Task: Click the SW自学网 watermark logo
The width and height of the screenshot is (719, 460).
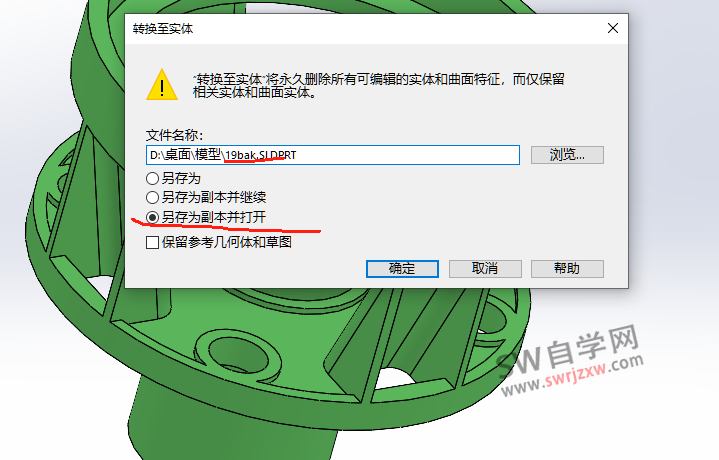Action: pyautogui.click(x=569, y=349)
